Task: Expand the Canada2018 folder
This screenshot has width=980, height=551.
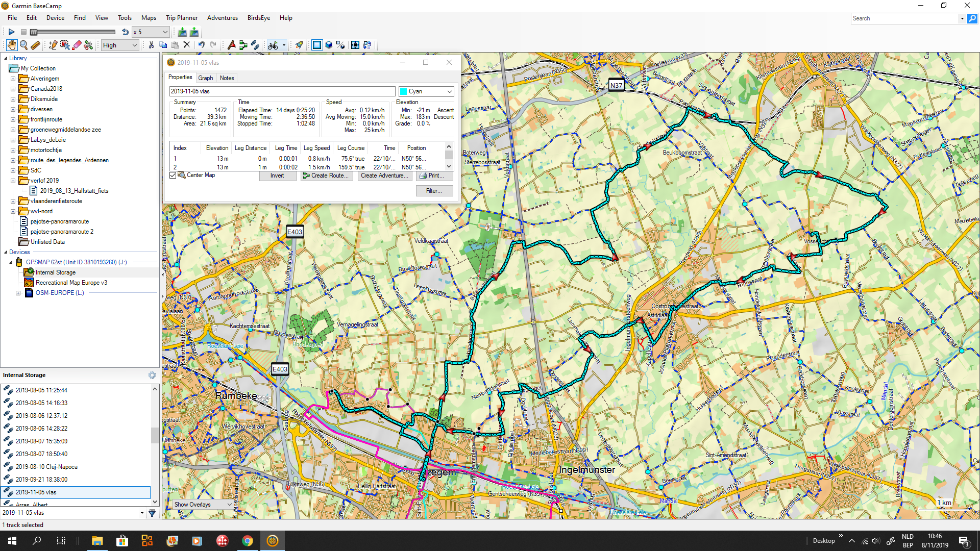Action: pos(13,89)
